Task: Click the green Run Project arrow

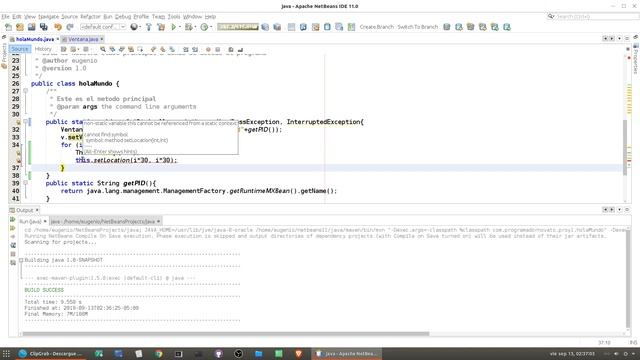Action: tap(173, 27)
